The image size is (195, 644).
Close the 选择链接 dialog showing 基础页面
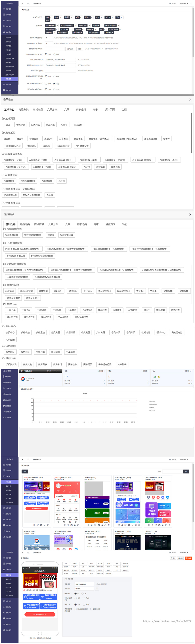coord(190,100)
